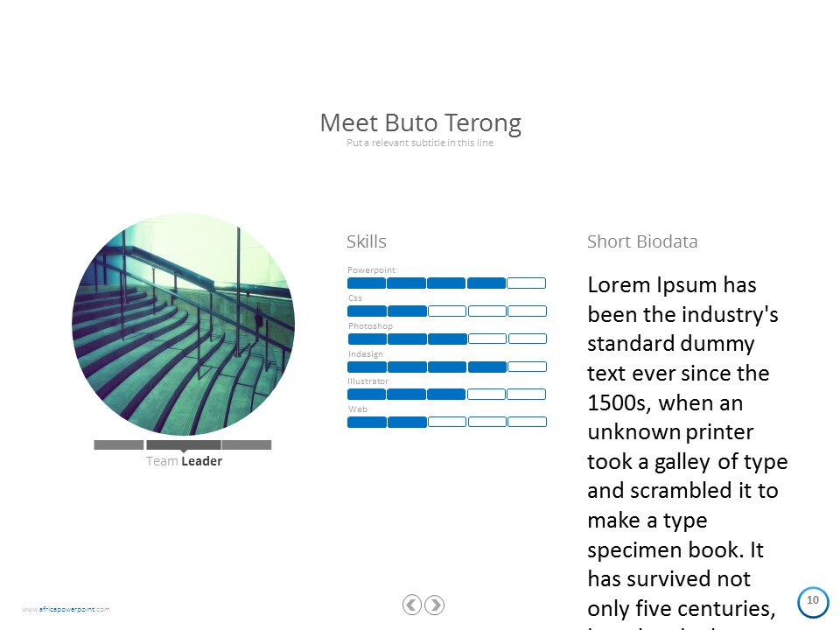Viewport: 840px width, 630px height.
Task: Click the Short Biodata heading
Action: [642, 241]
